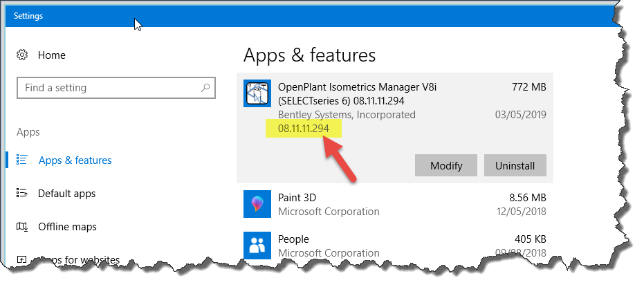This screenshot has width=644, height=287.
Task: Click the search magnifier icon
Action: tap(205, 87)
